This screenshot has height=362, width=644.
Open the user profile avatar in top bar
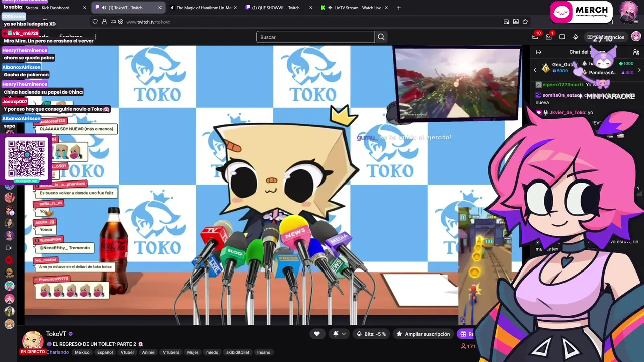point(636,37)
